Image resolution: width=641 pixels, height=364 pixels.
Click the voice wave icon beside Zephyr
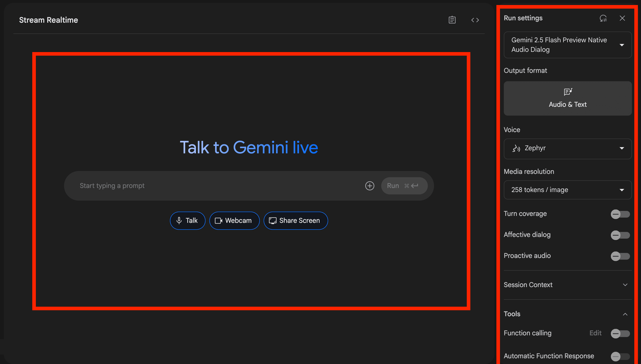coord(516,148)
